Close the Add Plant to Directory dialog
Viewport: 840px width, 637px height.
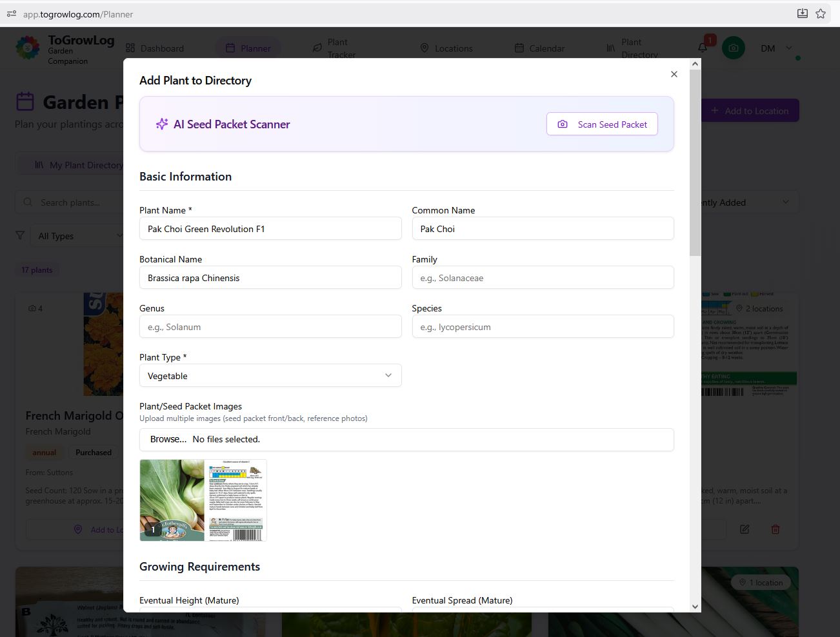point(674,74)
